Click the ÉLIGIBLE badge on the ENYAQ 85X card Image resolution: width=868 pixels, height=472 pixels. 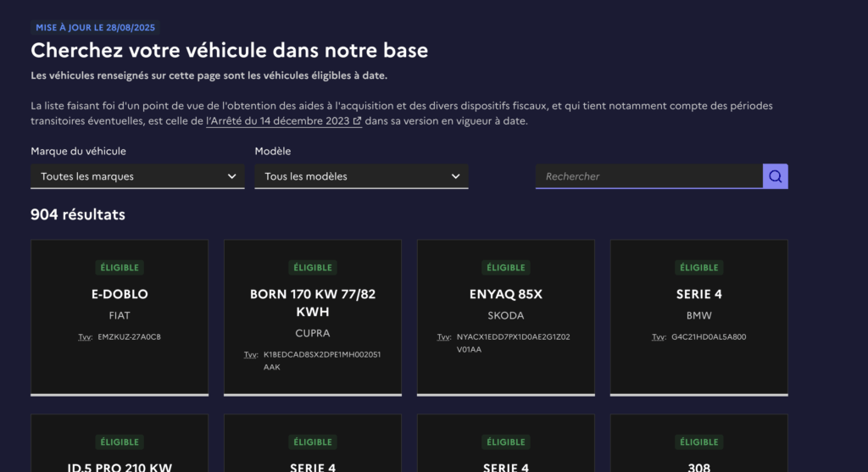506,267
